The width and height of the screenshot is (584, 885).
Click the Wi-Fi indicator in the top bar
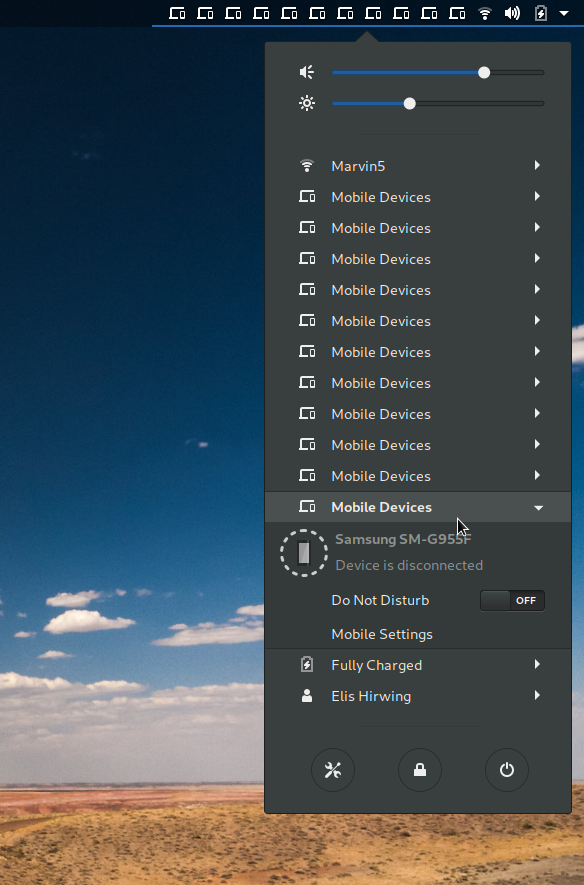point(484,13)
